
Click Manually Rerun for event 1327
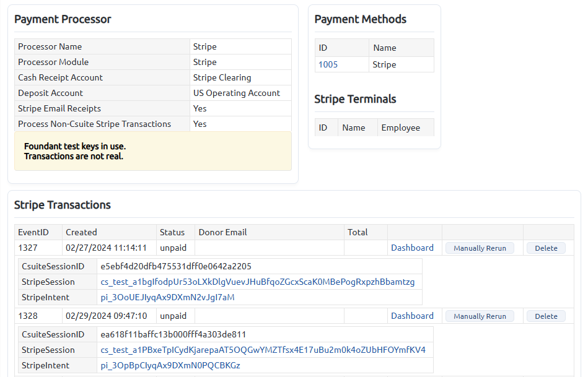tap(480, 248)
